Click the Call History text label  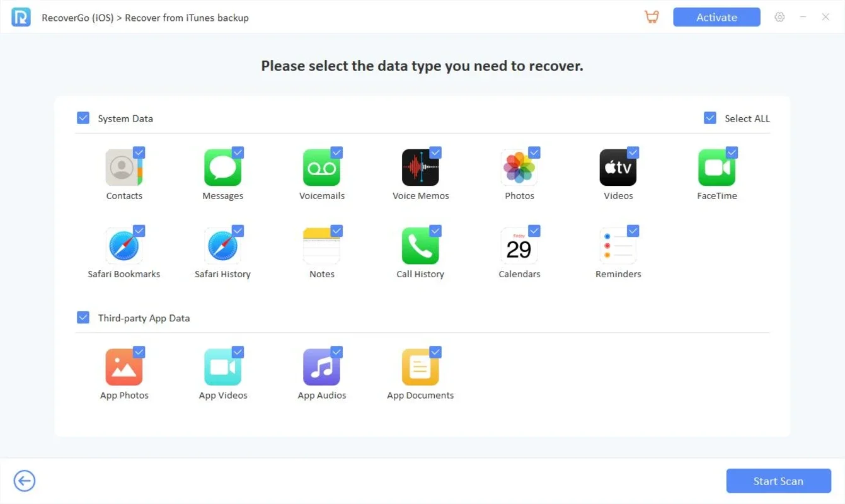coord(420,274)
